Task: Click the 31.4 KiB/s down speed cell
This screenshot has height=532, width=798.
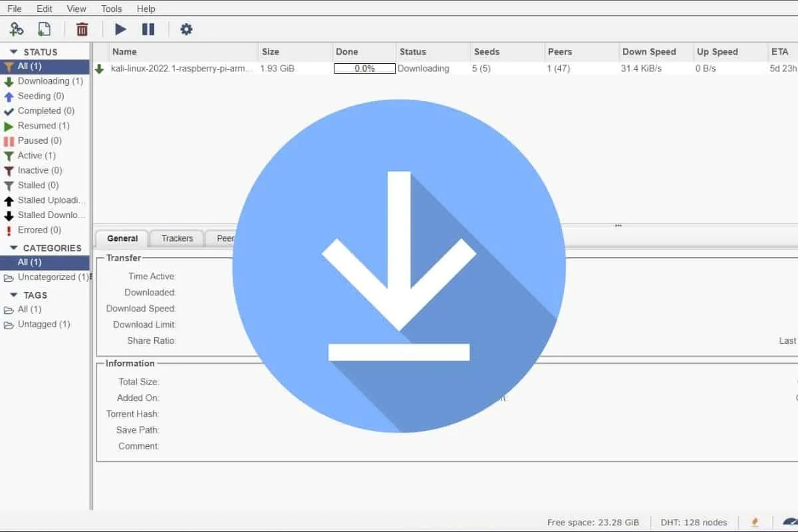Action: pyautogui.click(x=641, y=68)
